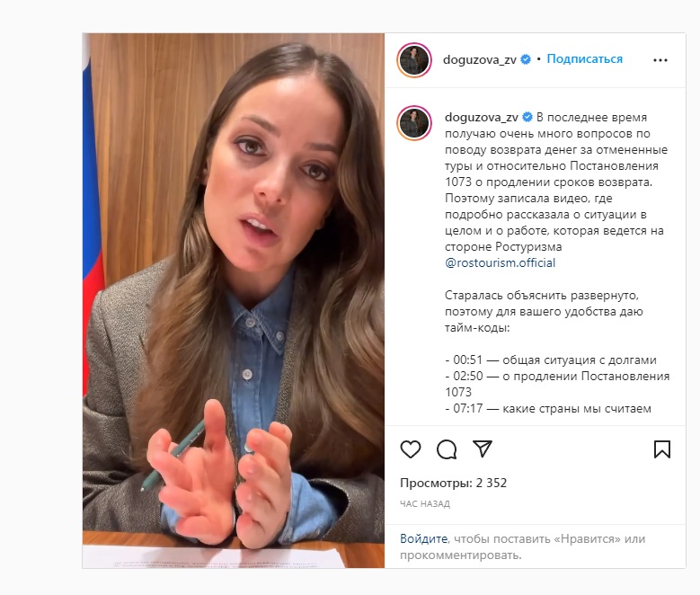The height and width of the screenshot is (595, 700).
Task: Open comments via speech bubble icon
Action: [x=447, y=448]
